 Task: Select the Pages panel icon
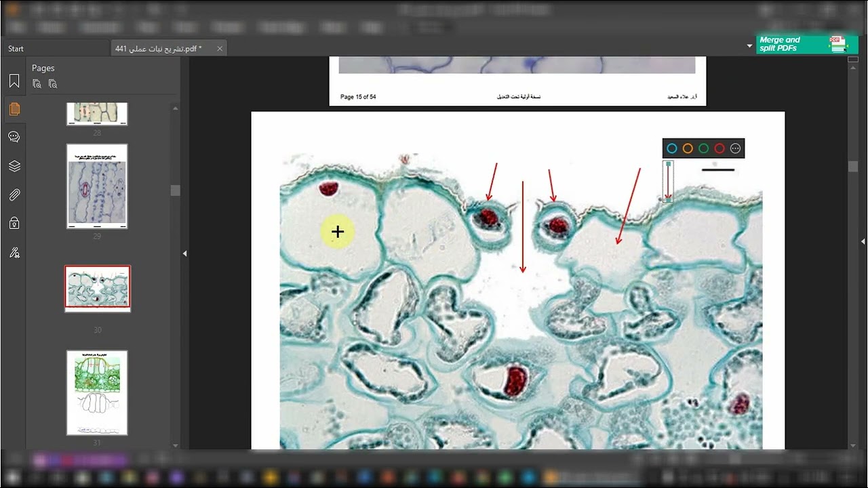click(x=14, y=109)
